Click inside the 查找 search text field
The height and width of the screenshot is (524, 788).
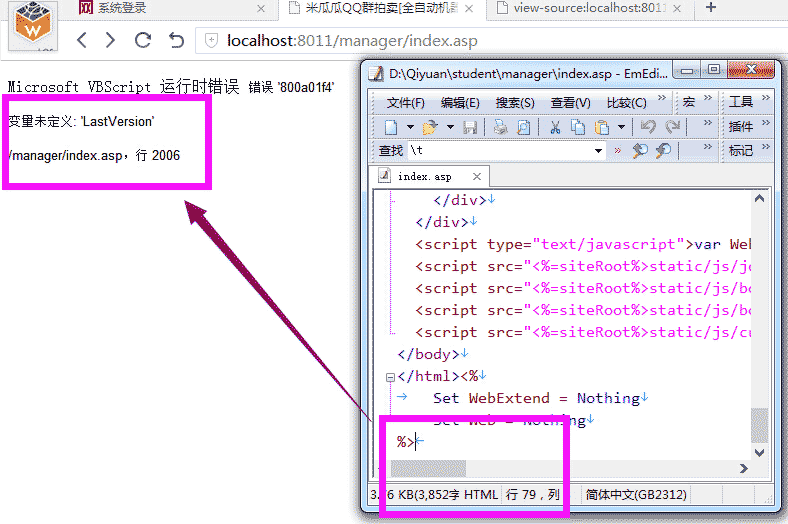pyautogui.click(x=500, y=151)
